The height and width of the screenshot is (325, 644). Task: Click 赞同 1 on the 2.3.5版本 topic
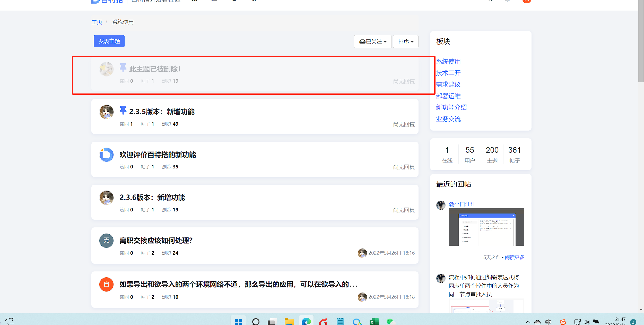click(126, 124)
